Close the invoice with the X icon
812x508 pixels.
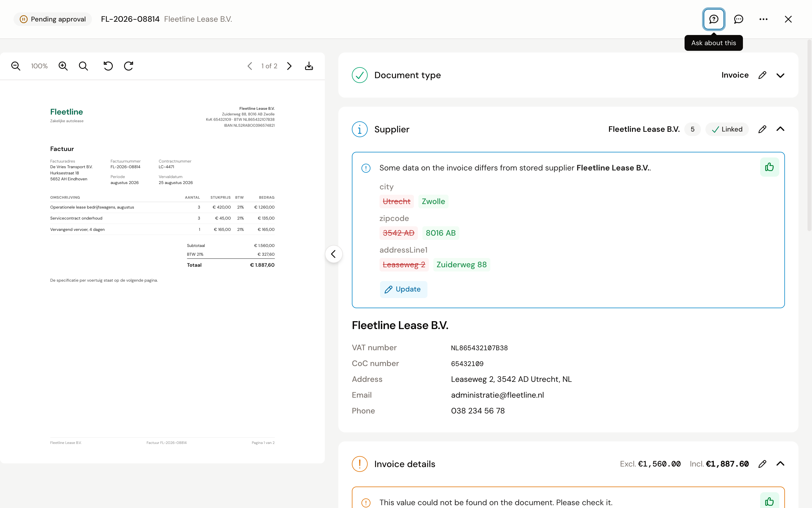[788, 19]
